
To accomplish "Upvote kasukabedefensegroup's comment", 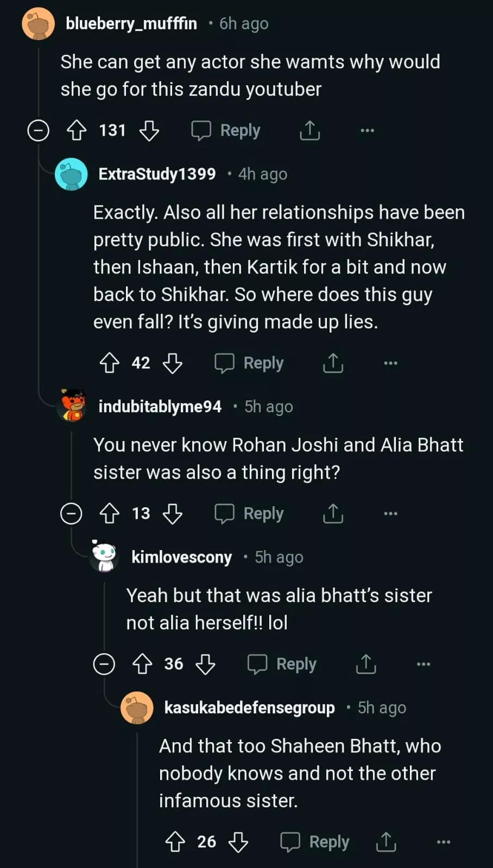I will (175, 842).
